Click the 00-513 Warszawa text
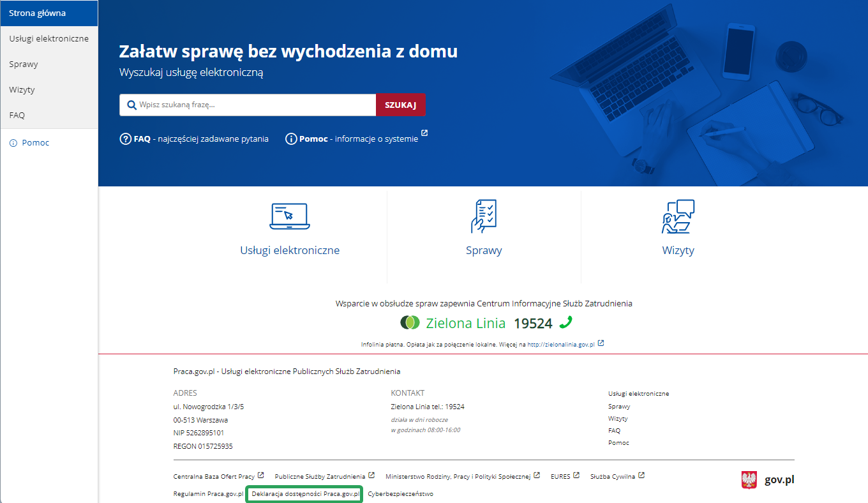Viewport: 868px width, 503px height. (200, 420)
